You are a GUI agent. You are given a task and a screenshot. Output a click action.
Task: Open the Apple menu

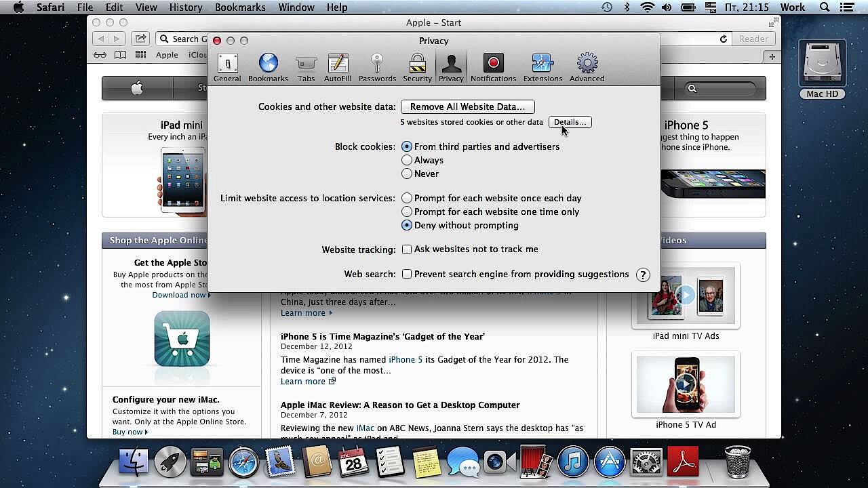click(x=18, y=7)
